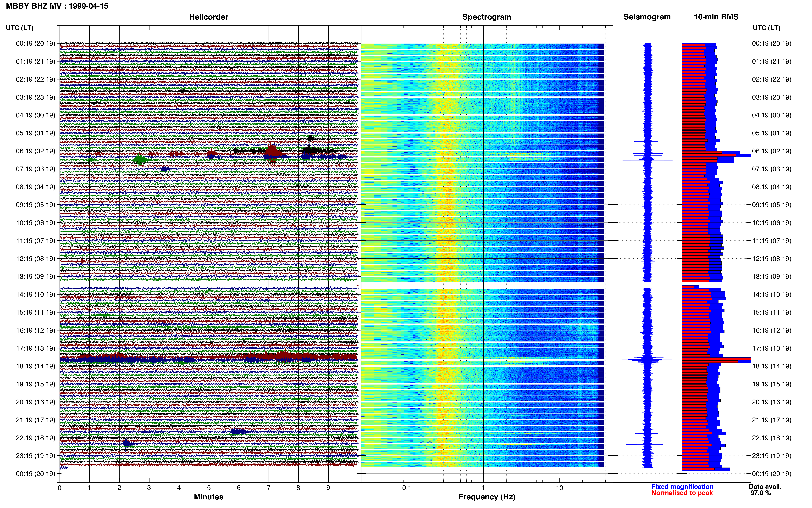
Task: Click the title 'MBBY BHZ MV : 1999-04-15'
Action: click(x=57, y=6)
